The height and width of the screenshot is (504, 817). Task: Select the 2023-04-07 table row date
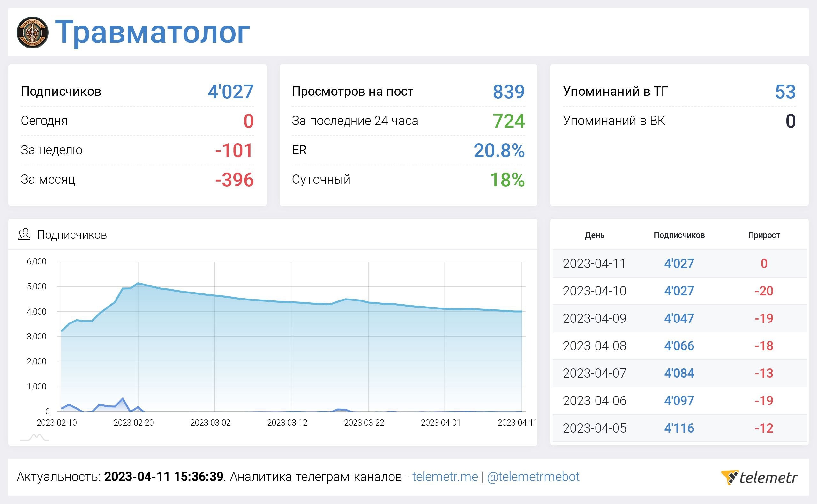(595, 373)
